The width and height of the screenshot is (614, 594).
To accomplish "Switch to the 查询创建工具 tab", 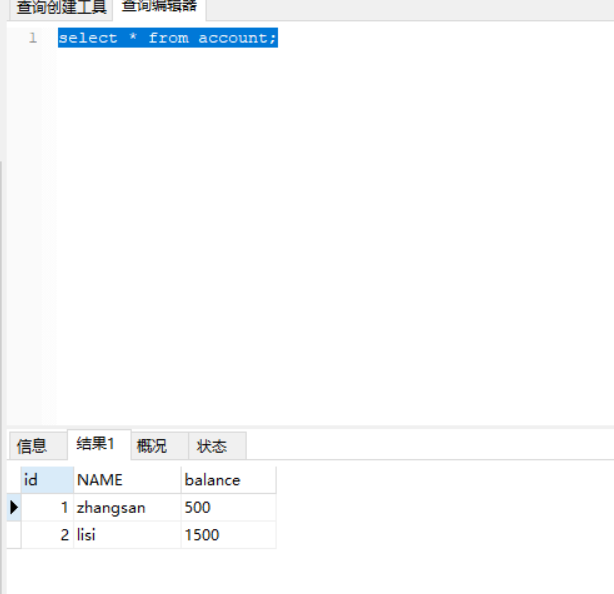I will (x=61, y=8).
